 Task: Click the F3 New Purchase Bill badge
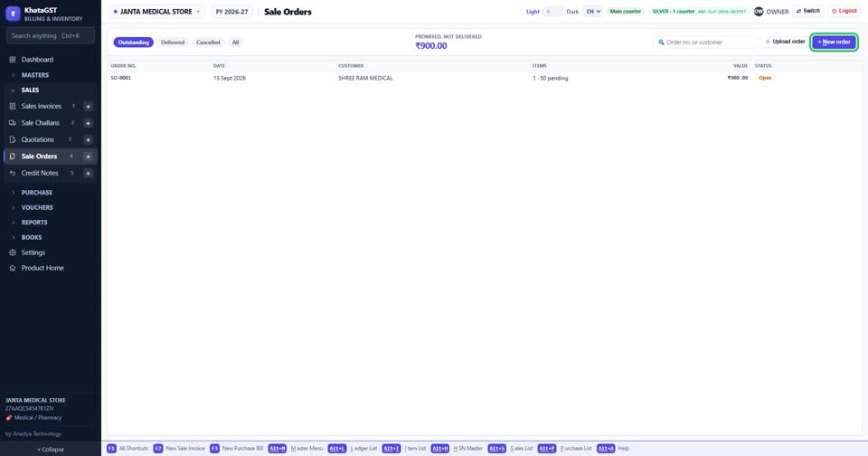[x=214, y=448]
